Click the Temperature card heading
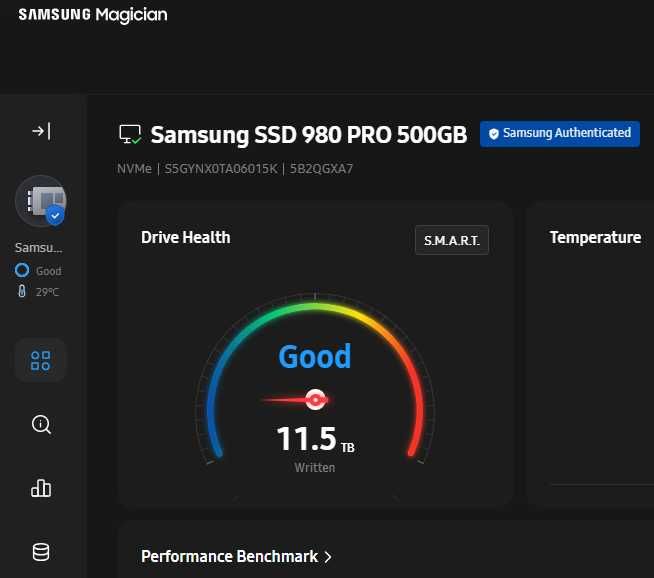This screenshot has width=654, height=578. point(595,237)
